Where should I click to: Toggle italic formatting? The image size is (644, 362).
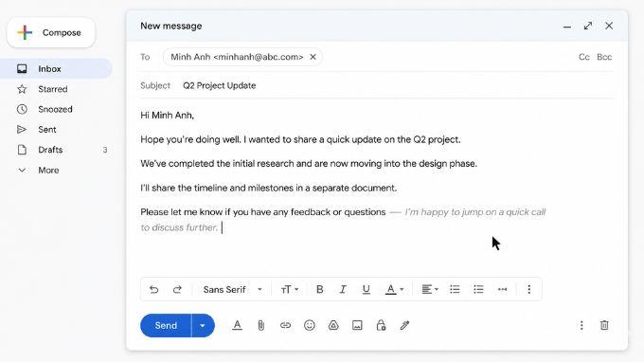(343, 289)
